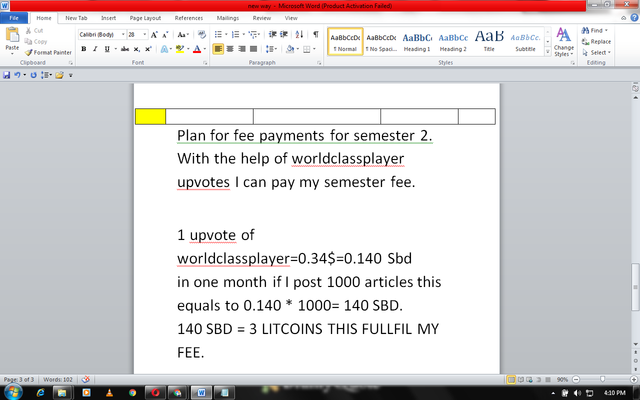Apply the Heading 2 style
This screenshot has width=640, height=400.
pyautogui.click(x=453, y=42)
